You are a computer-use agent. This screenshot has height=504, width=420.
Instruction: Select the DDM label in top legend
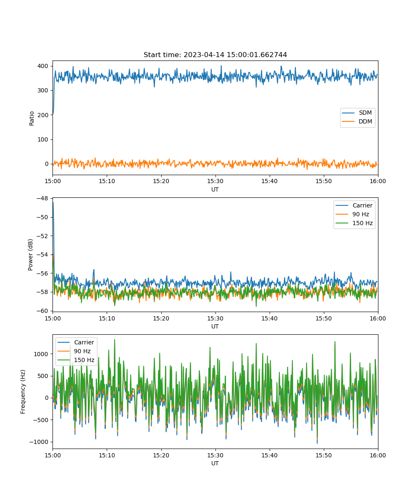coord(366,122)
